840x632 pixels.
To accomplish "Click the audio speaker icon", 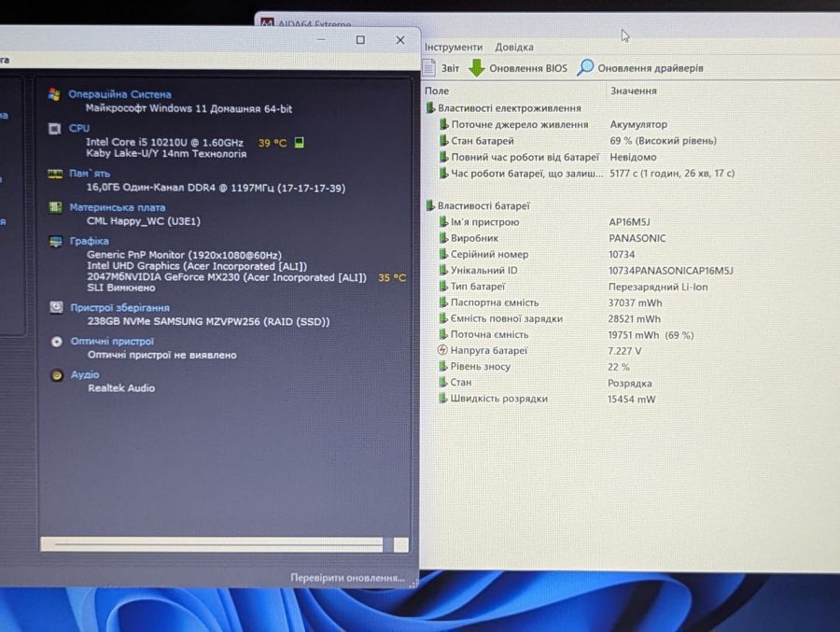I will click(57, 375).
